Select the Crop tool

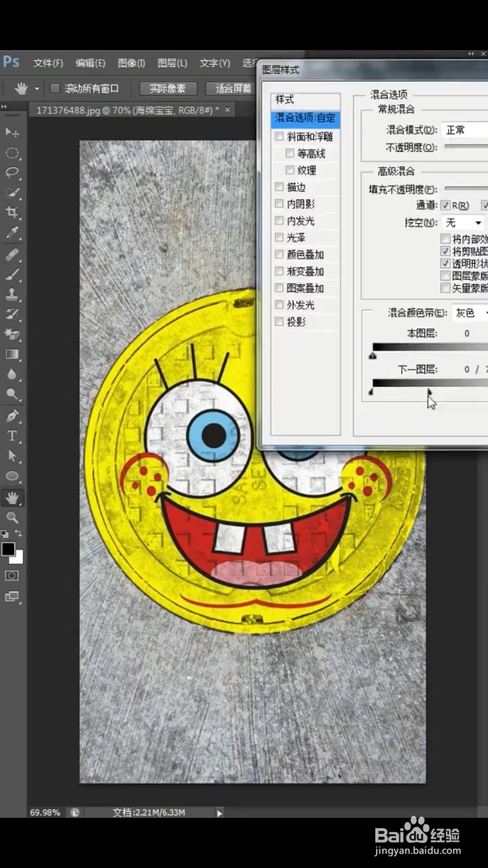click(x=12, y=212)
